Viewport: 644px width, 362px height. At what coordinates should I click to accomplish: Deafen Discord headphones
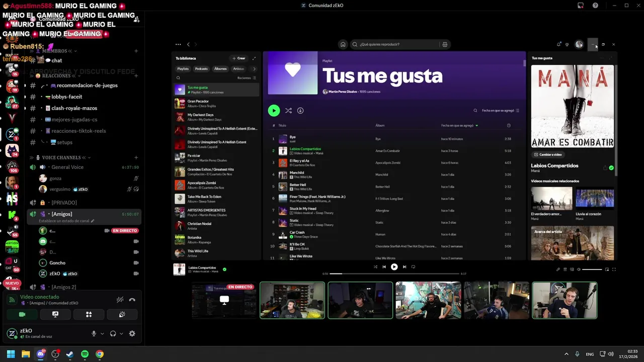(113, 333)
